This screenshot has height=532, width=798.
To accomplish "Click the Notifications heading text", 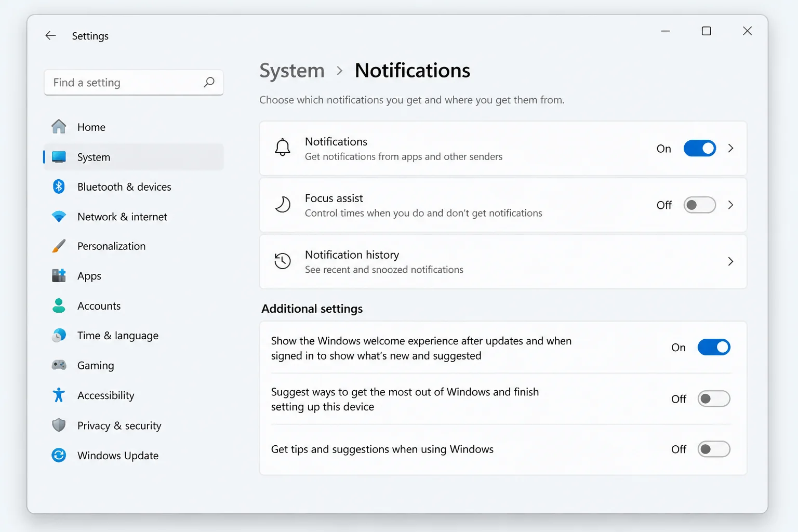I will coord(413,70).
